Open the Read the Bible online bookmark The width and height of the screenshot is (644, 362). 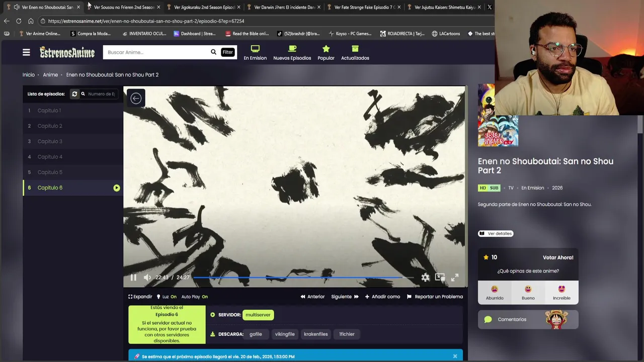pyautogui.click(x=247, y=34)
